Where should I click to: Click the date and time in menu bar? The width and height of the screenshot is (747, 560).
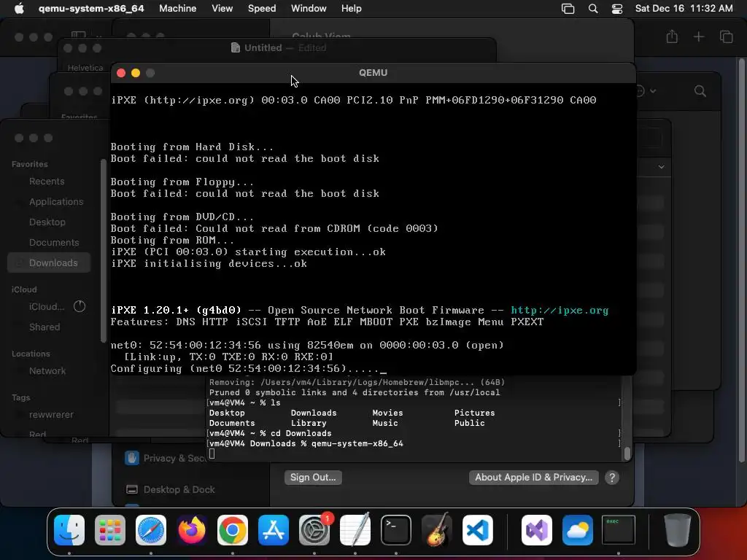click(x=684, y=8)
